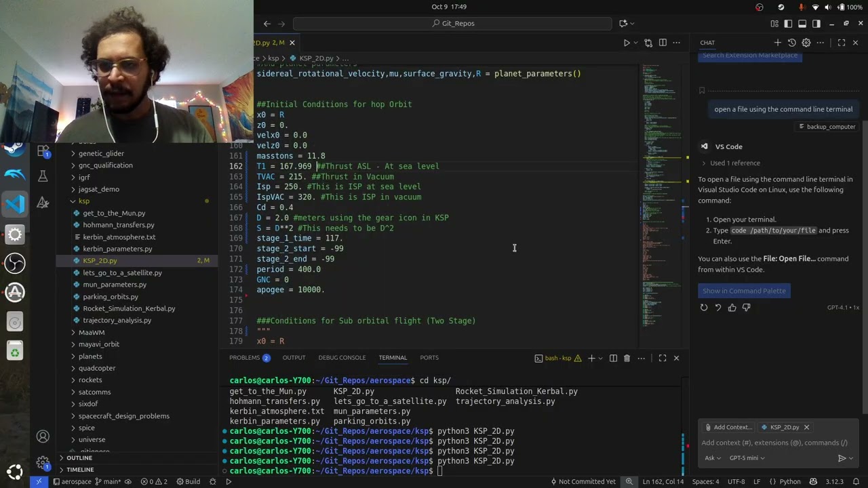
Task: Open the Trash from the dock
Action: (14, 350)
